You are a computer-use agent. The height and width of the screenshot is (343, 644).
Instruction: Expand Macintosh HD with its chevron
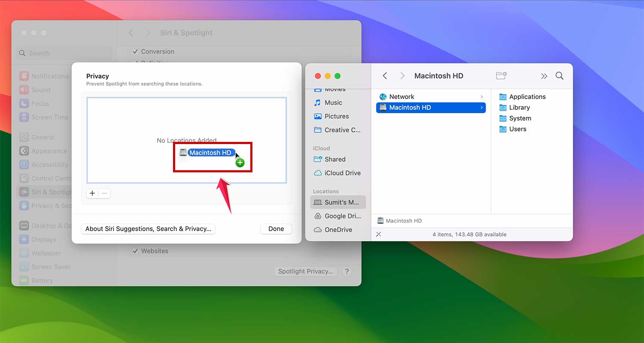[x=482, y=108]
